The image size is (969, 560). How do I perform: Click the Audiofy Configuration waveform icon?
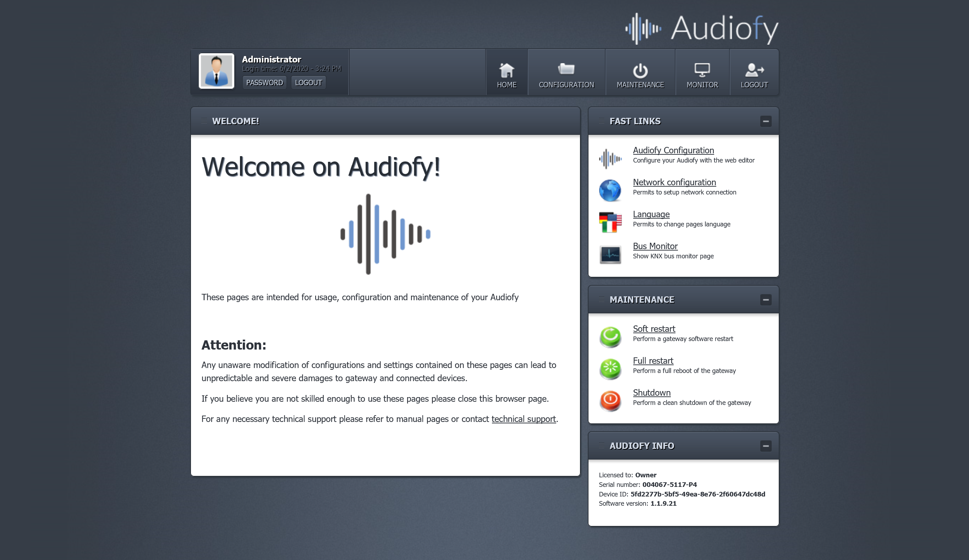[610, 158]
